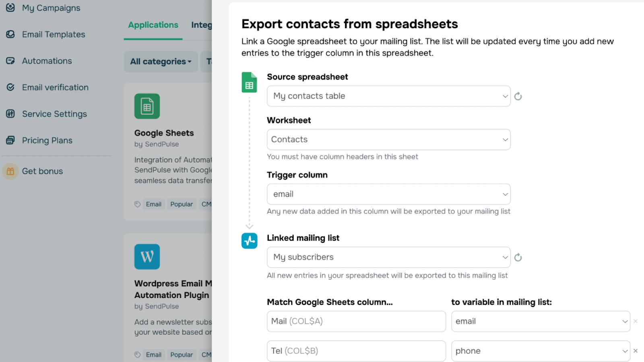Open the Trigger column dropdown
Image resolution: width=644 pixels, height=362 pixels.
[388, 194]
